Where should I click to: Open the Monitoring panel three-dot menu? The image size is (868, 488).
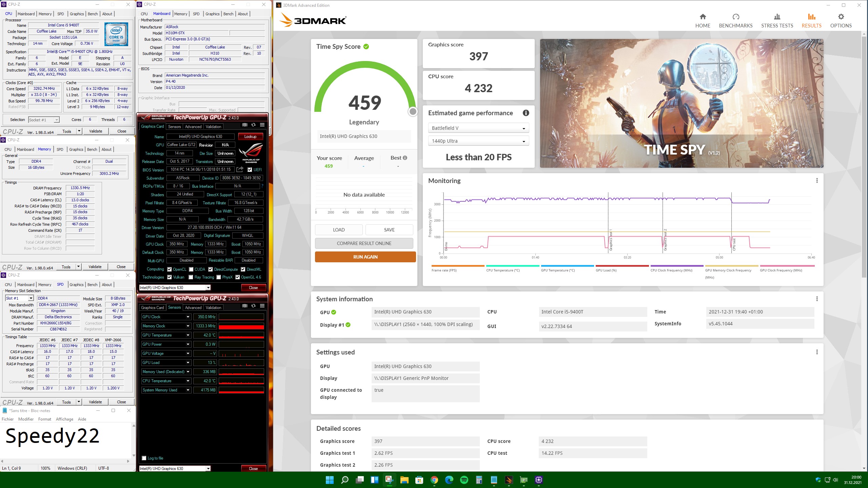point(817,181)
